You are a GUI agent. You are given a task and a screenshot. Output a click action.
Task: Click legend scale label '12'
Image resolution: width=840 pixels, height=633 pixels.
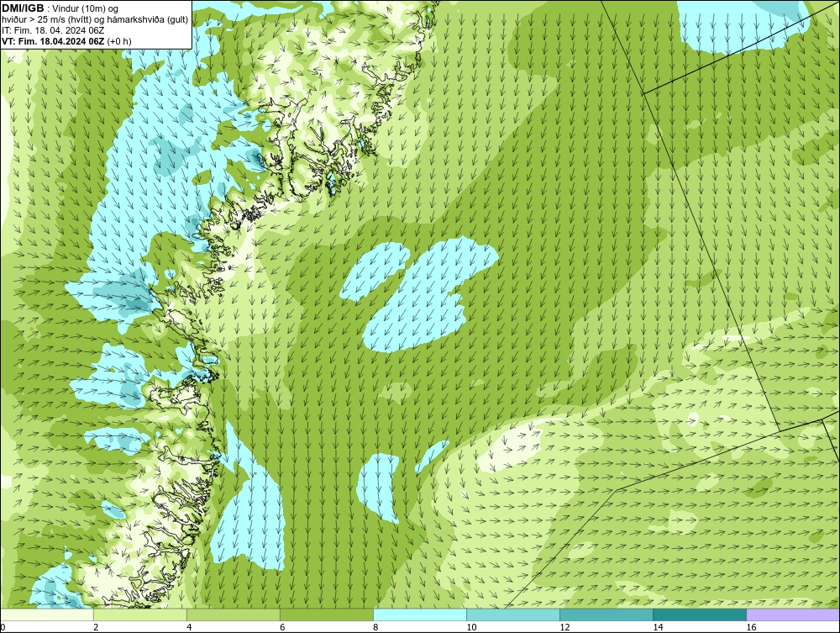[x=564, y=627]
